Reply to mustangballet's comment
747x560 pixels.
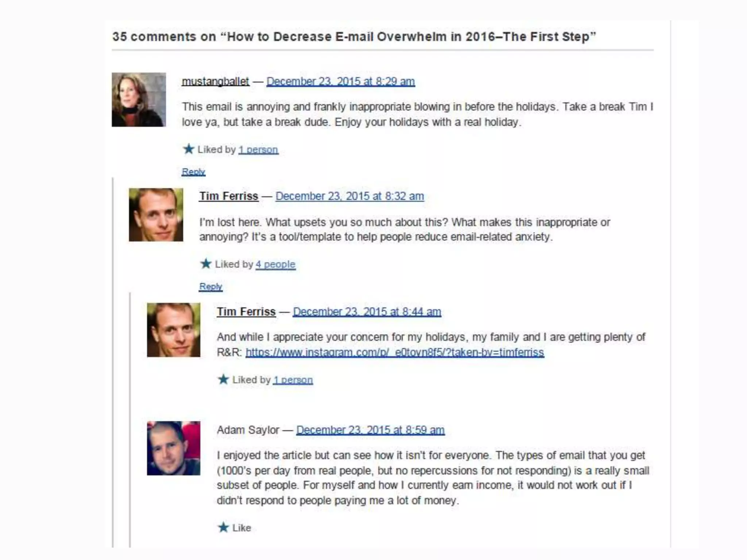pos(193,172)
